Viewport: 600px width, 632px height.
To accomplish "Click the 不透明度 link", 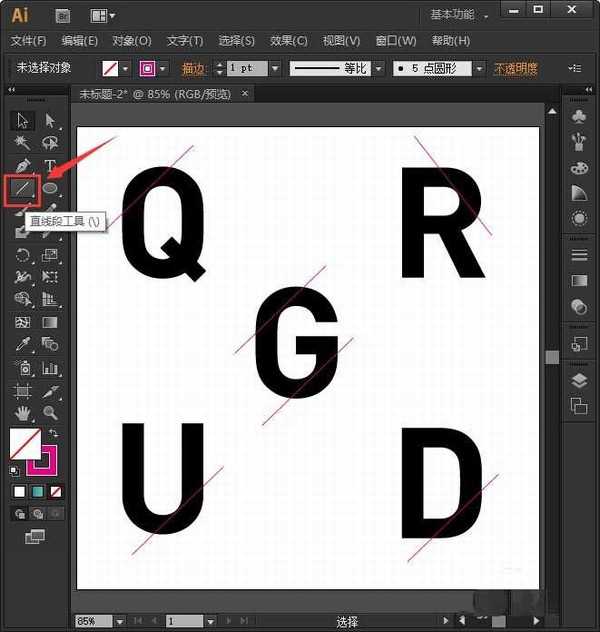I will (x=516, y=69).
